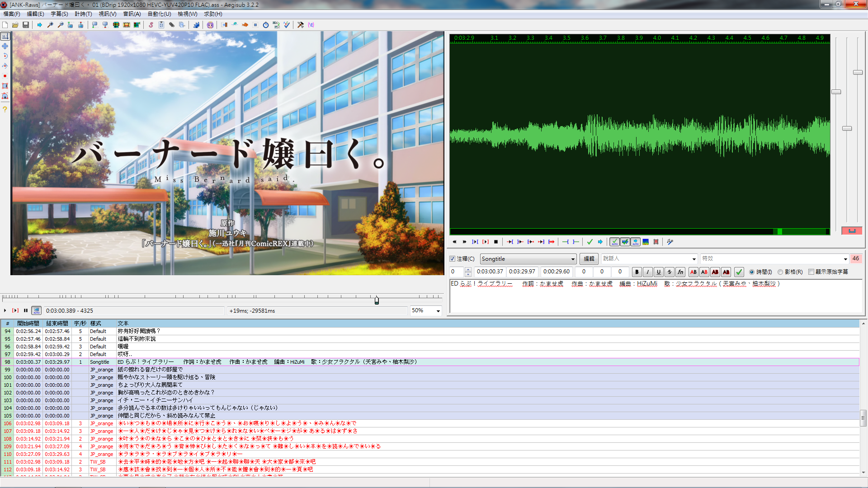868x488 pixels.
Task: Open the Properties clipboard icon
Action: click(x=161, y=25)
